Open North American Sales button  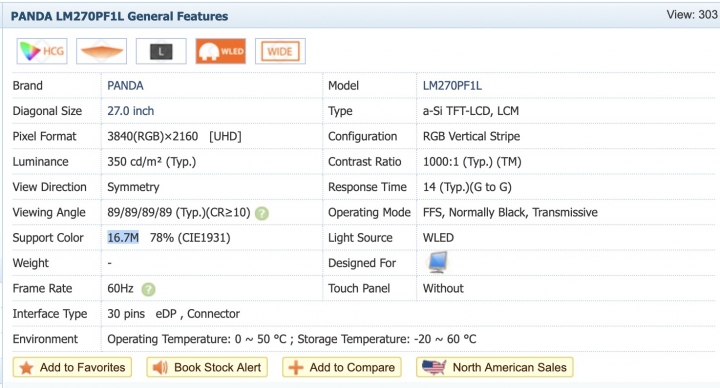point(495,367)
